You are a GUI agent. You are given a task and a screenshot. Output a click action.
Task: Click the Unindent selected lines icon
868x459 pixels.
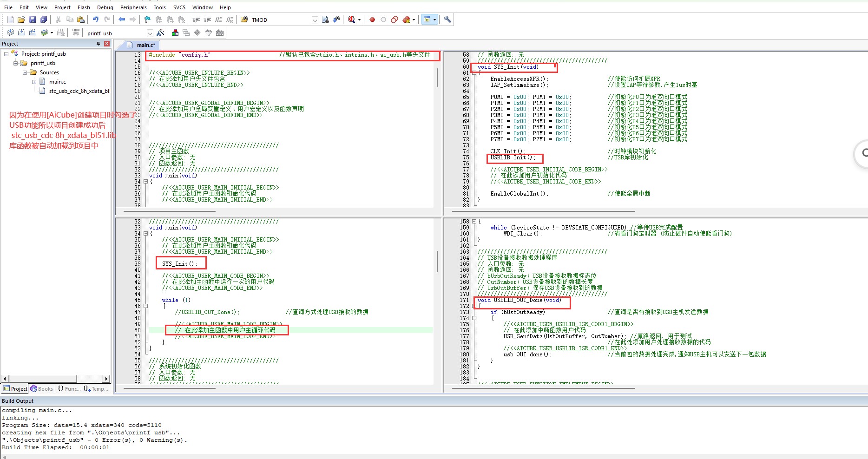[207, 20]
